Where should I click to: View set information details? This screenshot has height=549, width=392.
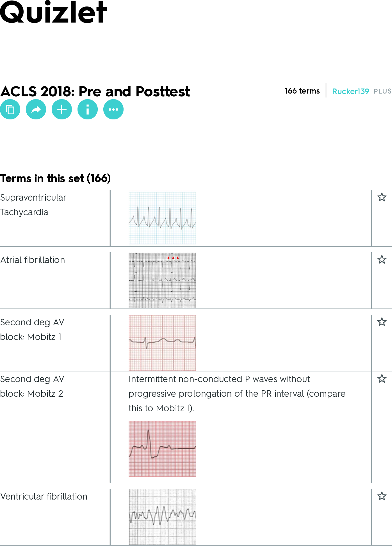(87, 109)
